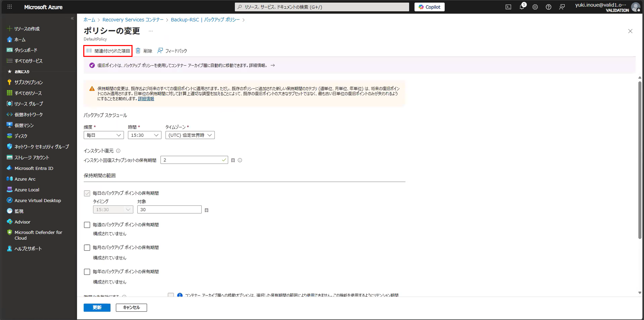The width and height of the screenshot is (644, 320).
Task: Expand the タイムゾーン dropdown (UTC)
Action: pyautogui.click(x=190, y=135)
